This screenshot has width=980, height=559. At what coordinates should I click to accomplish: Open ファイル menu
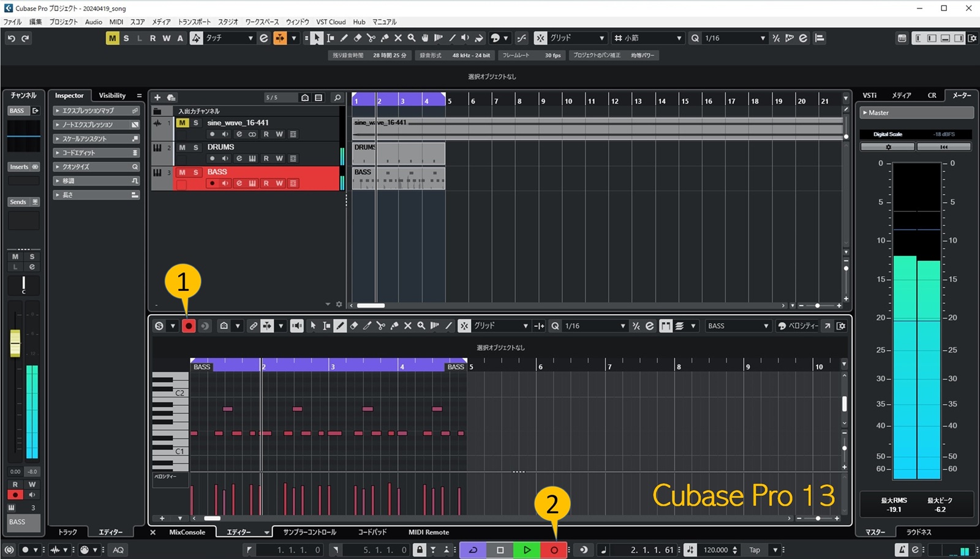[x=12, y=22]
